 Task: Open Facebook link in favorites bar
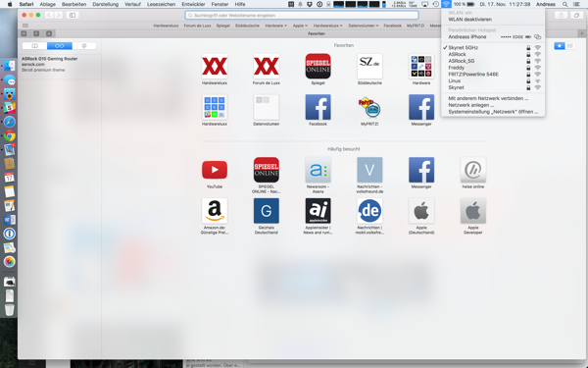pos(393,26)
